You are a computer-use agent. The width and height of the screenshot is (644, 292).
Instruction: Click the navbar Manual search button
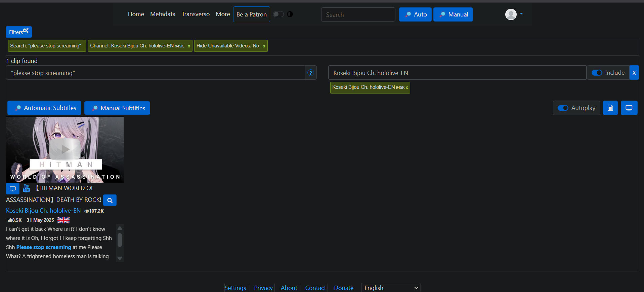click(453, 14)
